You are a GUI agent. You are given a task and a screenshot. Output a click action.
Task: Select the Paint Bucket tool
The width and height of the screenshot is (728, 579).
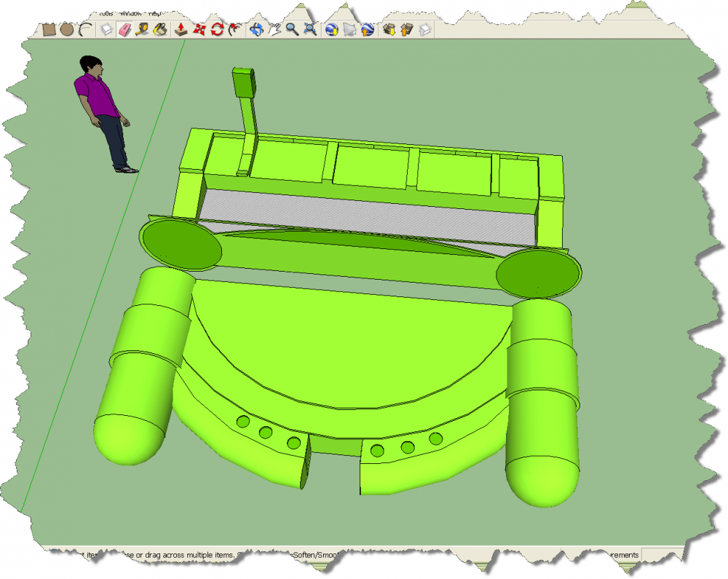click(x=161, y=30)
